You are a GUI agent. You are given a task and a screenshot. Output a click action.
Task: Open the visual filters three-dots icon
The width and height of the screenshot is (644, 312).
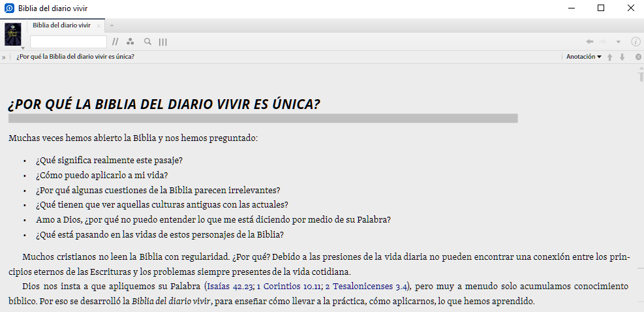tap(130, 42)
